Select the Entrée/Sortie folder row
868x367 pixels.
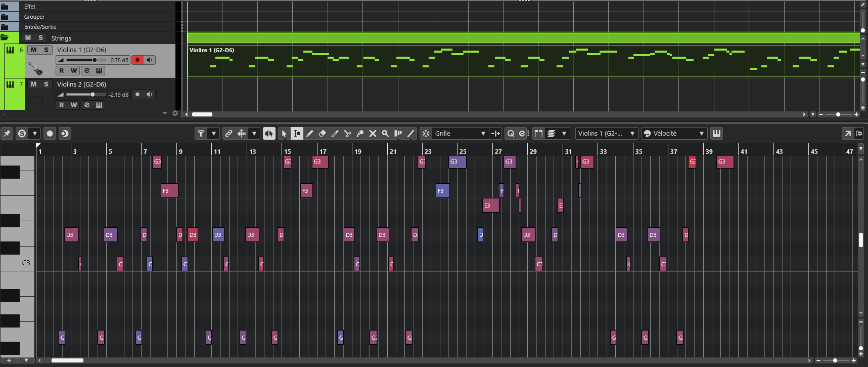[x=40, y=27]
